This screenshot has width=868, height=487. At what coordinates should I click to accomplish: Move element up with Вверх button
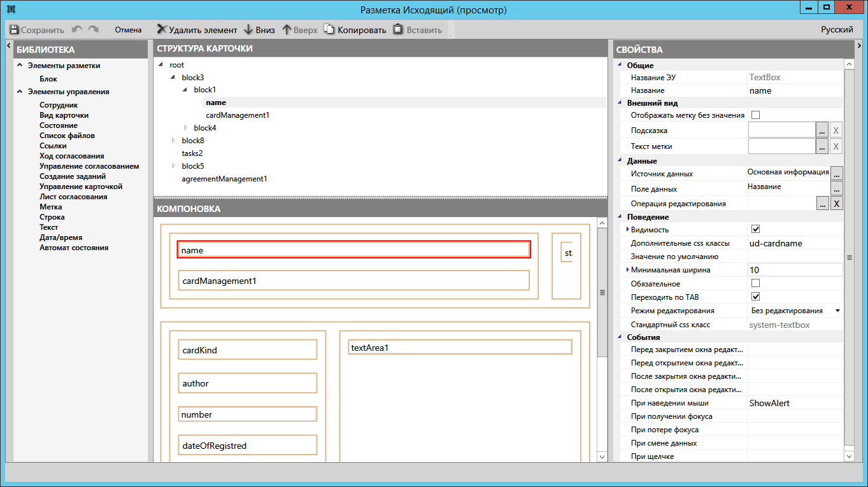[x=299, y=30]
